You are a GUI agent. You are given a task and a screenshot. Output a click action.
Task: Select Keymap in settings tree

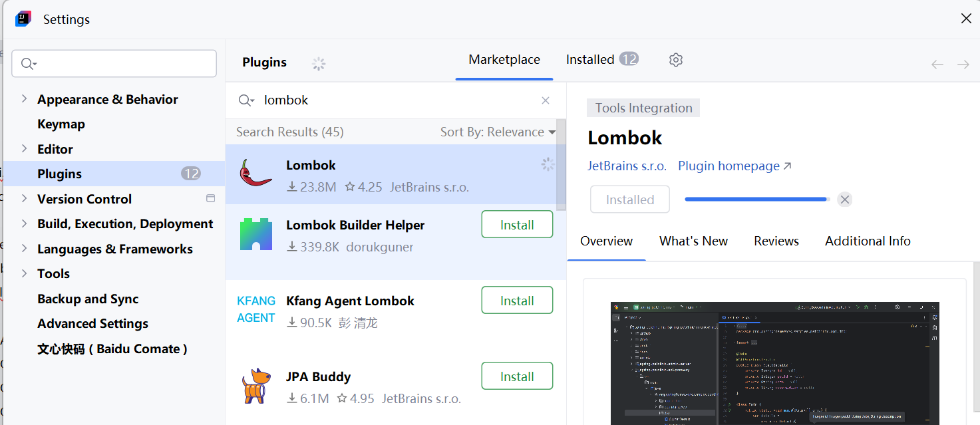point(61,124)
